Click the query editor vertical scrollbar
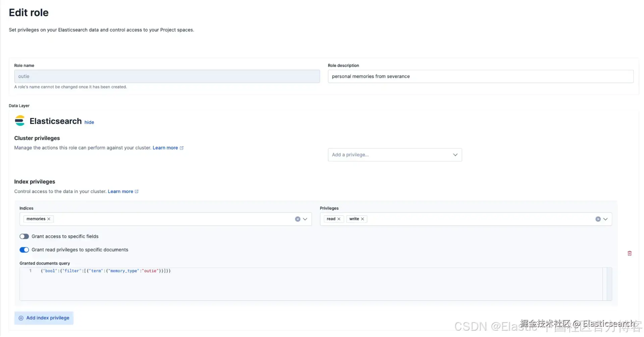This screenshot has height=337, width=644. pyautogui.click(x=607, y=284)
